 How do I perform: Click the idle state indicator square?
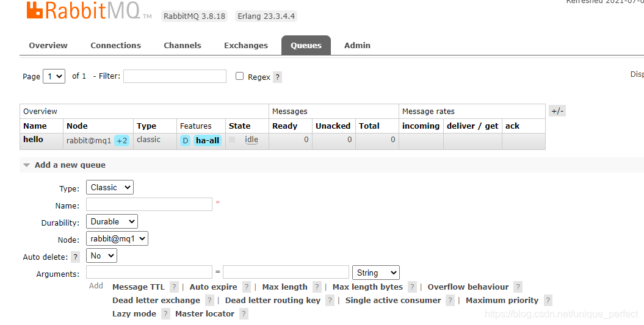[232, 140]
